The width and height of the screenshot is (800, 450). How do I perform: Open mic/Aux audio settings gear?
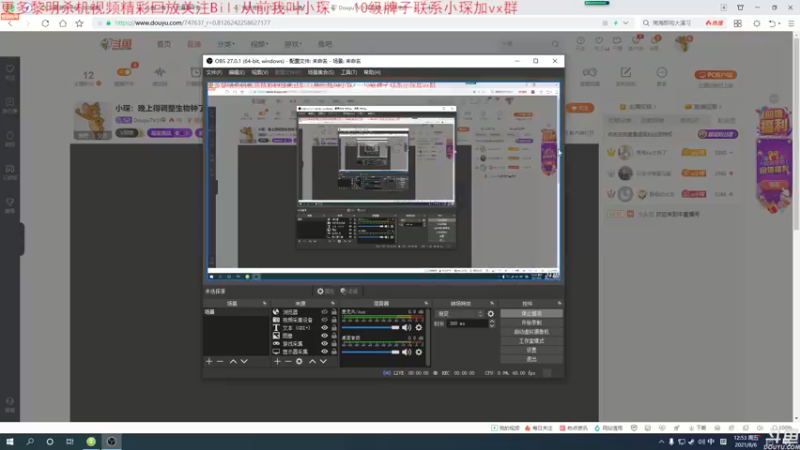419,328
